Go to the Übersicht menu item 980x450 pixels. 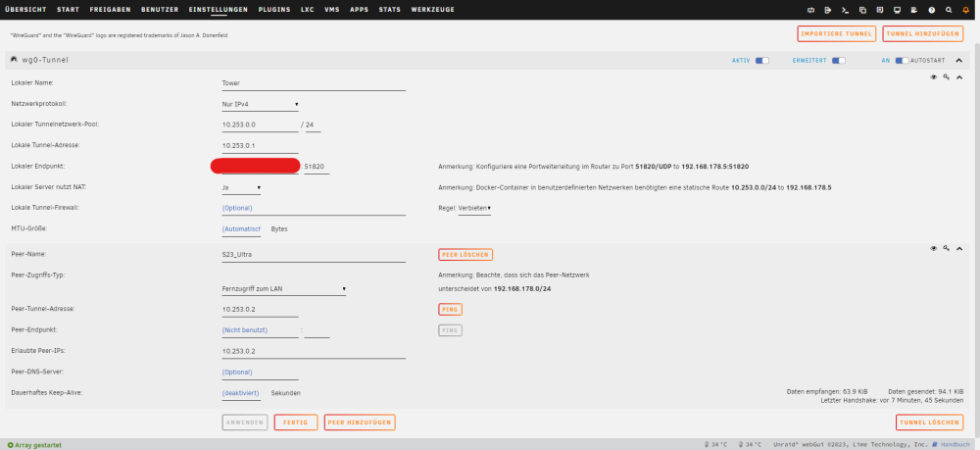point(25,10)
